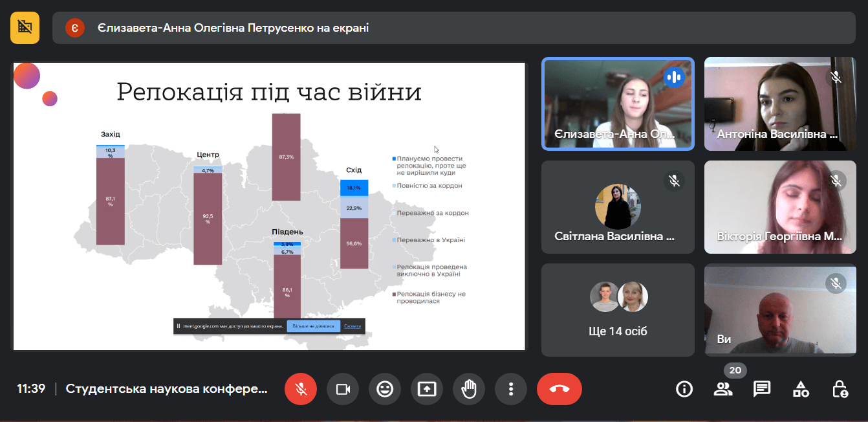Click the present screen button
This screenshot has width=868, height=422.
(x=427, y=389)
